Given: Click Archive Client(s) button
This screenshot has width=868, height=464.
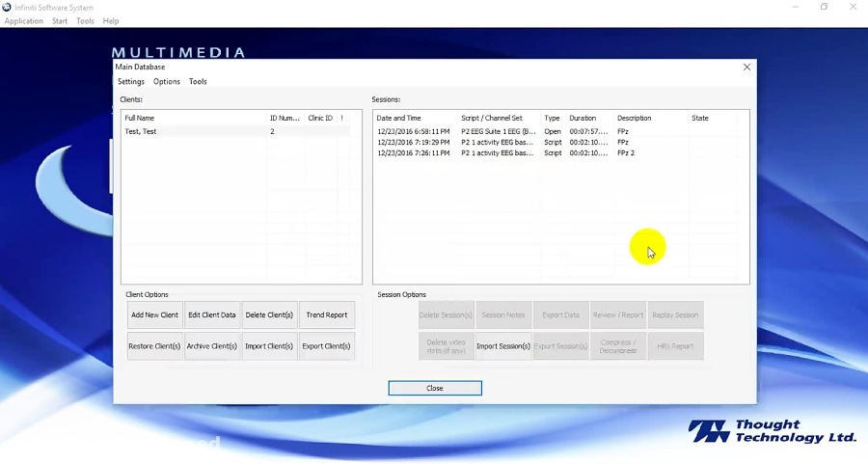Looking at the screenshot, I should point(212,346).
